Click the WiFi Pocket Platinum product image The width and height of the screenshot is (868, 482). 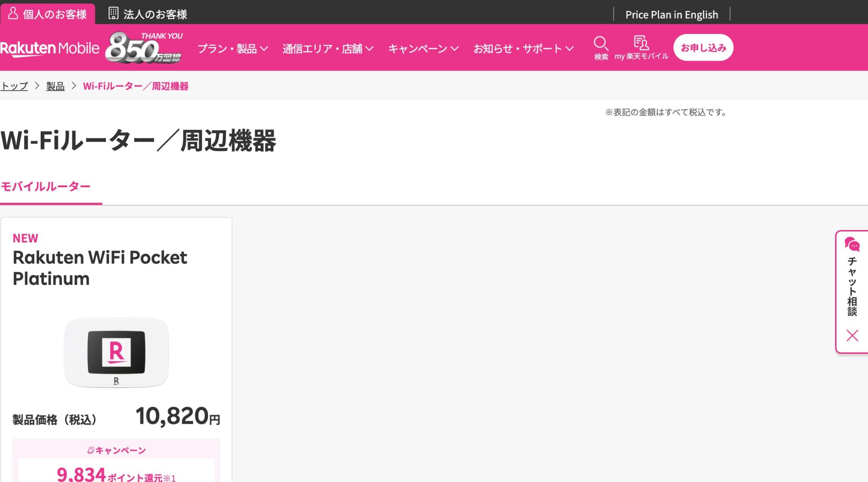(116, 352)
